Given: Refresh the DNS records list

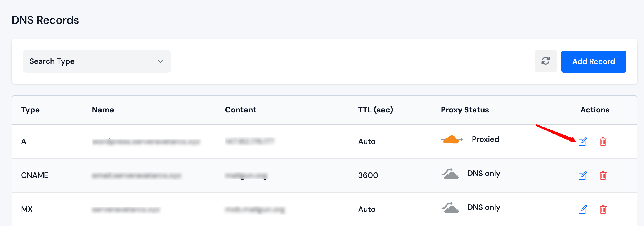Looking at the screenshot, I should tap(546, 61).
